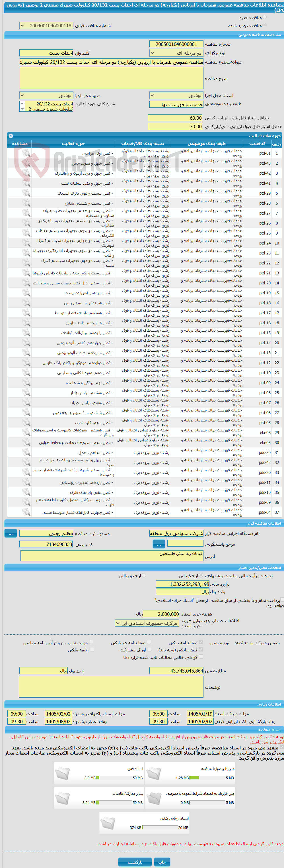This screenshot has width=284, height=868.
Task: Click the شماره مناقصه number field
Action: coord(176,44)
